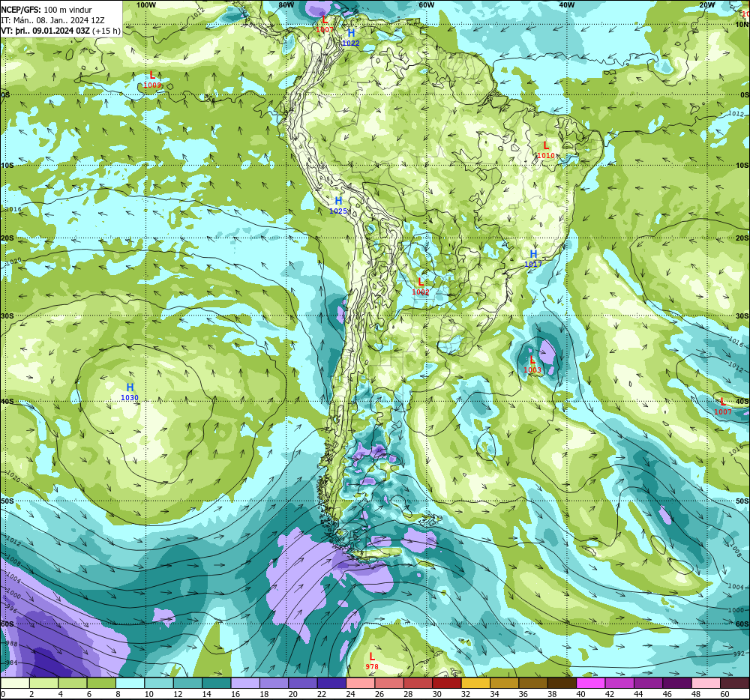Click the '(+15 h)' forecast offset text
This screenshot has height=700, width=750.
106,31
